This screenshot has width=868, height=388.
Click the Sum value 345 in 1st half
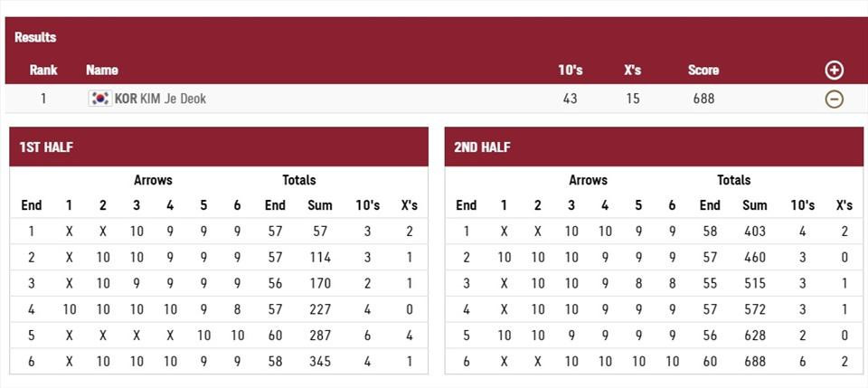319,361
